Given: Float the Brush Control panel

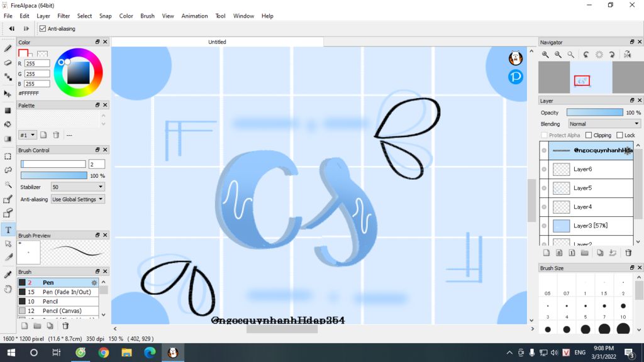Looking at the screenshot, I should 97,150.
